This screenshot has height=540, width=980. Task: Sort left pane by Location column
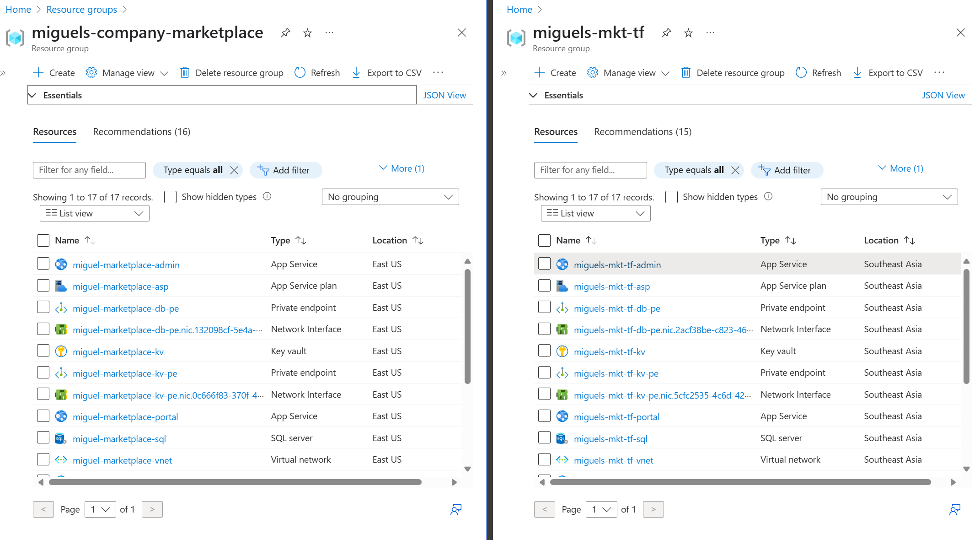[x=398, y=240]
